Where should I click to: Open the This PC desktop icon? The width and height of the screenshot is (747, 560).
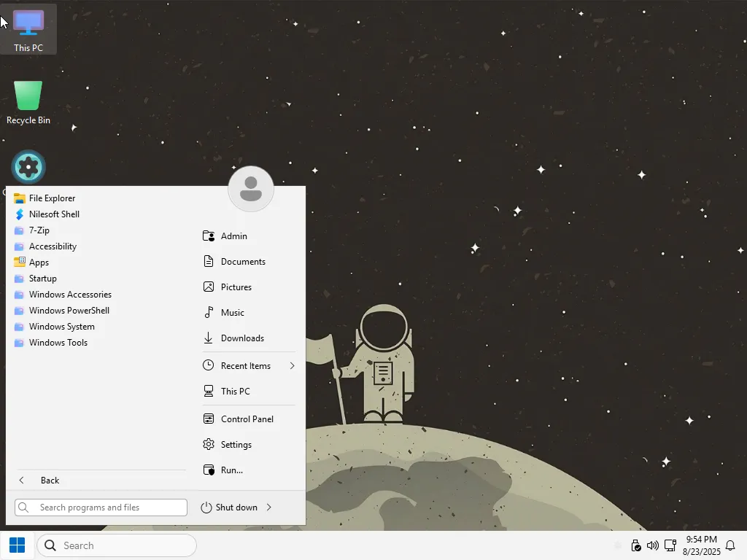pyautogui.click(x=28, y=29)
